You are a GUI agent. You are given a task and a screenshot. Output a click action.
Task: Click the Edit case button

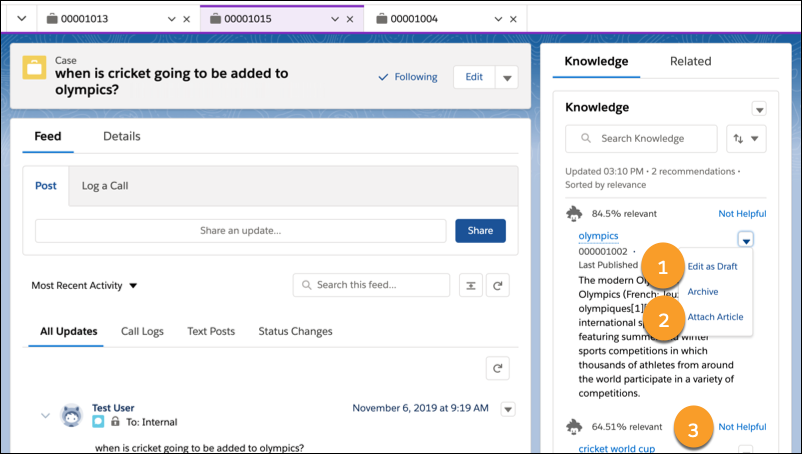pos(474,77)
